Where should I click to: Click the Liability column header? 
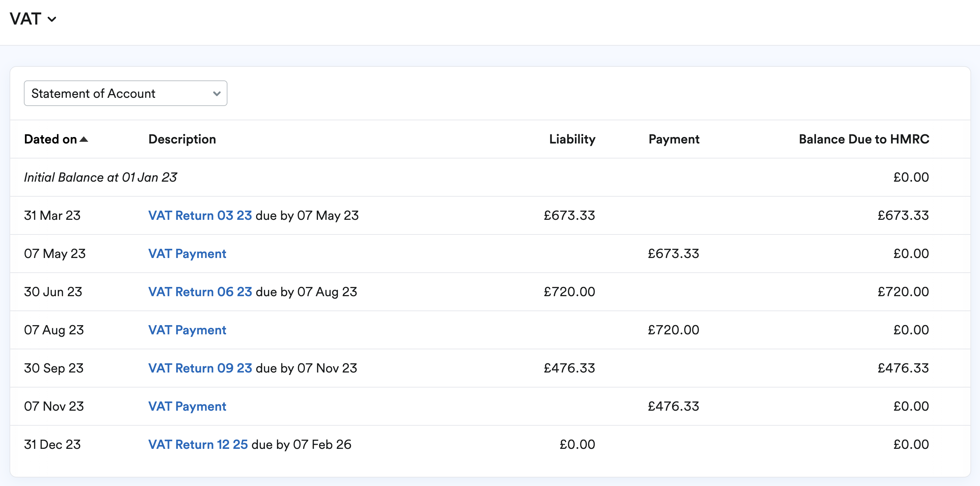572,139
